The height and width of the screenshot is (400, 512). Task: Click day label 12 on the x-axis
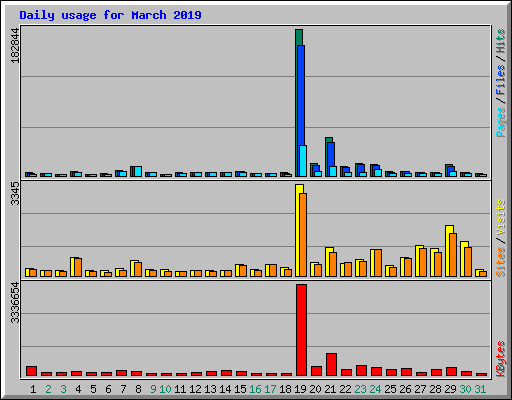click(x=195, y=389)
